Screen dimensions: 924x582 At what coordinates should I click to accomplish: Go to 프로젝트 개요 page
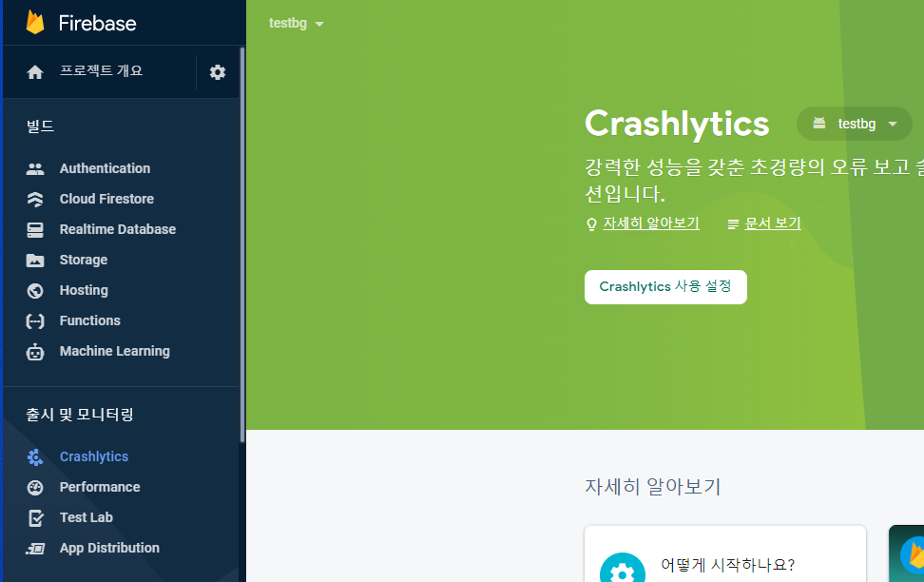click(100, 70)
